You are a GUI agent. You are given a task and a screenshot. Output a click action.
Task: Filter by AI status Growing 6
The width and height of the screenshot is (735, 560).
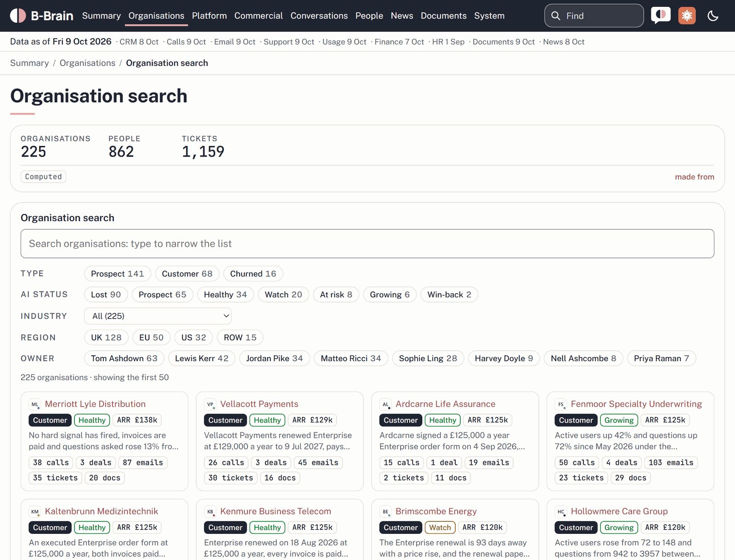click(390, 295)
